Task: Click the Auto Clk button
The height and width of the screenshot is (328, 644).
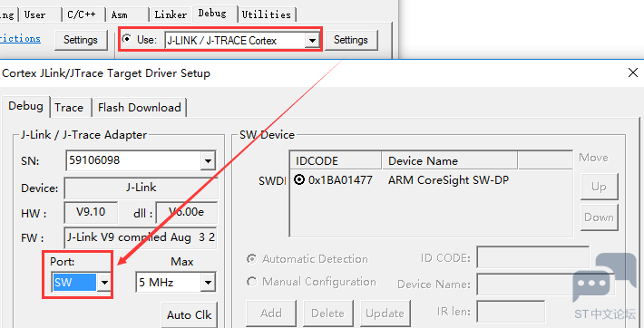Action: tap(190, 315)
